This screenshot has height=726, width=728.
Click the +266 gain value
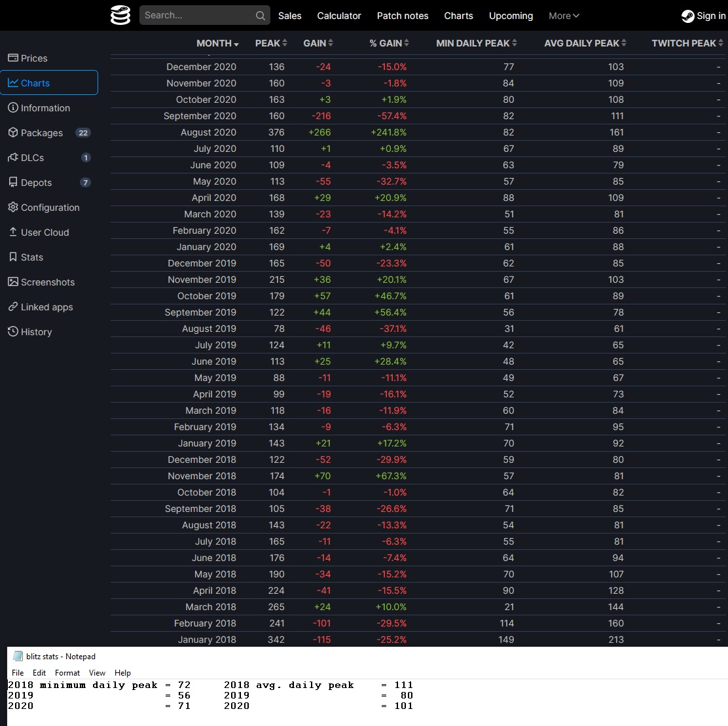[x=319, y=132]
